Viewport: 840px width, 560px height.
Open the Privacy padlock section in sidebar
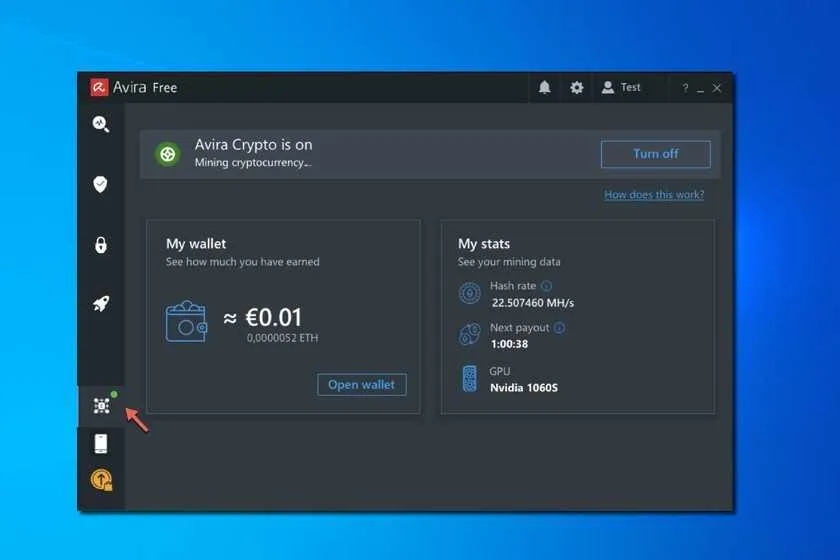pos(101,244)
